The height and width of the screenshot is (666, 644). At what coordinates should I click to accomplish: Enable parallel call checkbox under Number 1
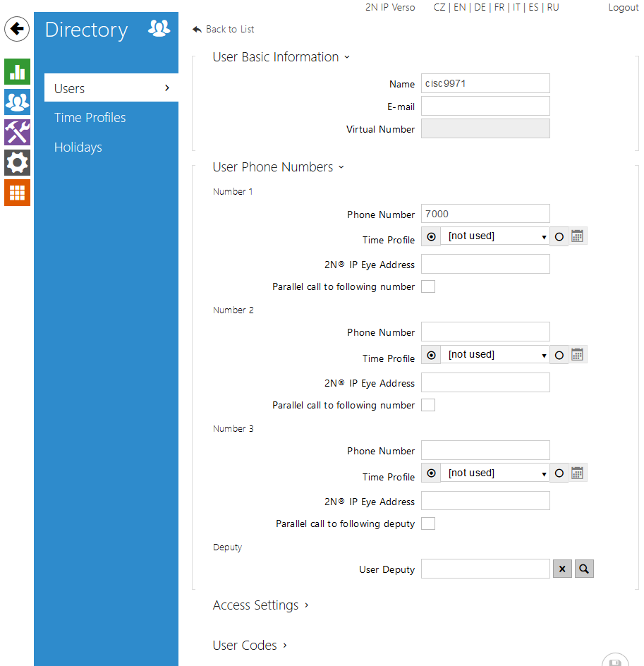coord(428,286)
